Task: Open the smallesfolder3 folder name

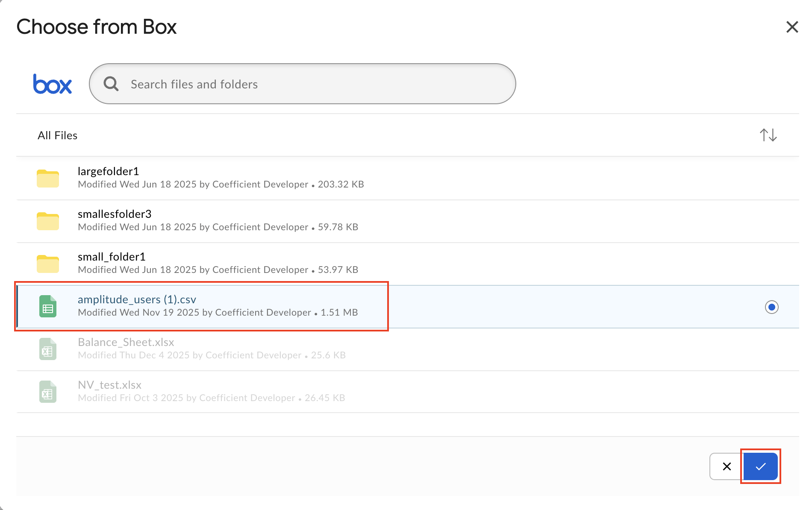Action: pyautogui.click(x=115, y=214)
